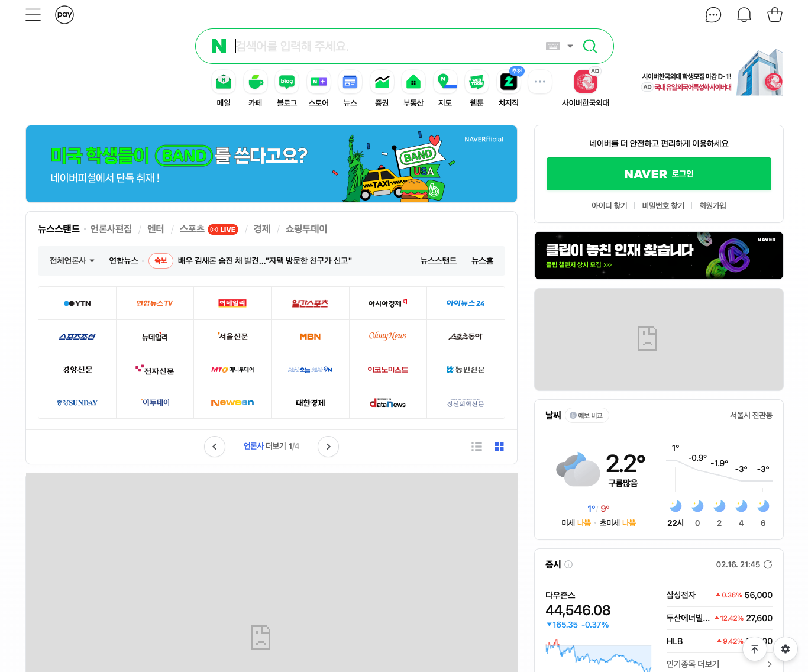Click 뉴스스탠드 link in news bar
The image size is (808, 672).
[438, 261]
